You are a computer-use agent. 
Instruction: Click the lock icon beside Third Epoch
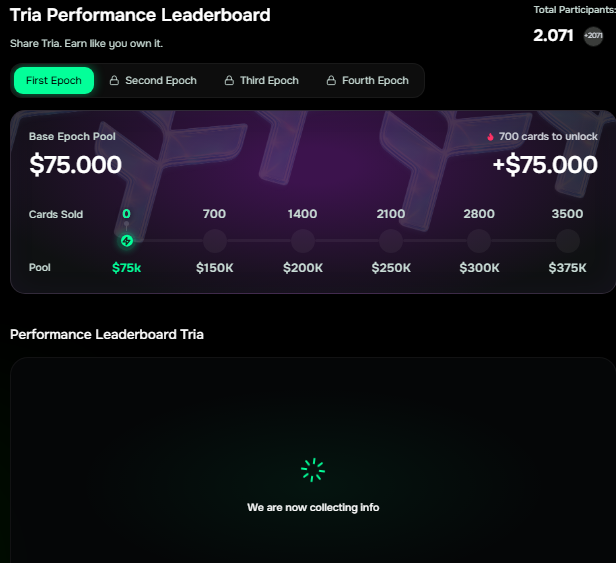pyautogui.click(x=229, y=81)
